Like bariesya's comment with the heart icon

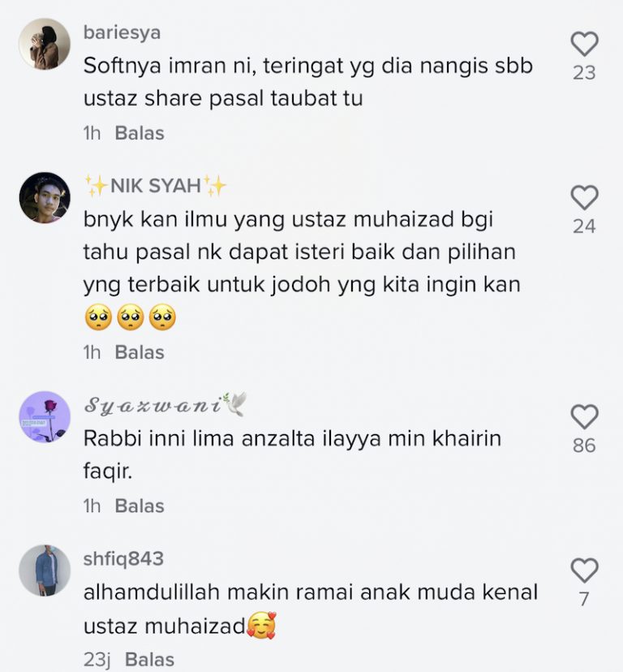(584, 44)
